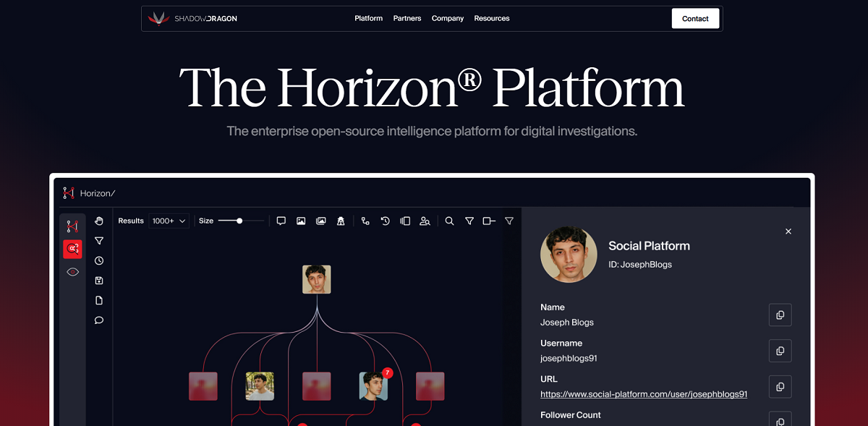The width and height of the screenshot is (868, 426).
Task: Open the document page icon in sidebar
Action: [x=99, y=300]
